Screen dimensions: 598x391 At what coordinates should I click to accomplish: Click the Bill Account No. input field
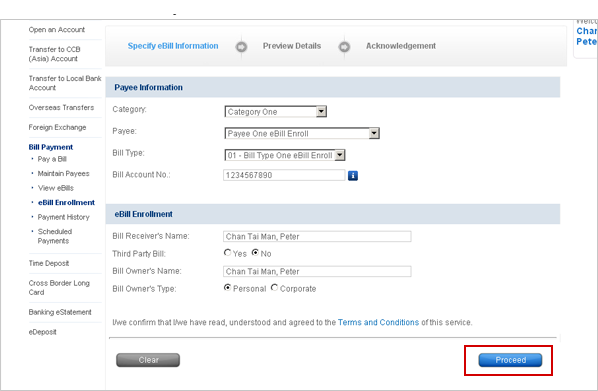pyautogui.click(x=284, y=175)
